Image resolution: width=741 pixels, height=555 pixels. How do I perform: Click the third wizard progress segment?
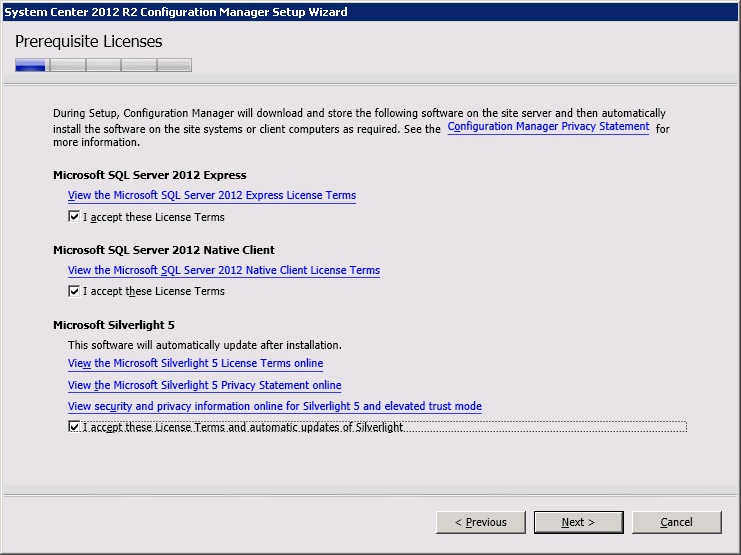coord(103,66)
